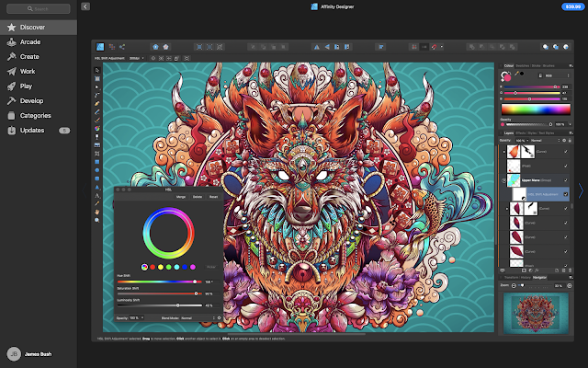Select the Node tool

tap(97, 87)
